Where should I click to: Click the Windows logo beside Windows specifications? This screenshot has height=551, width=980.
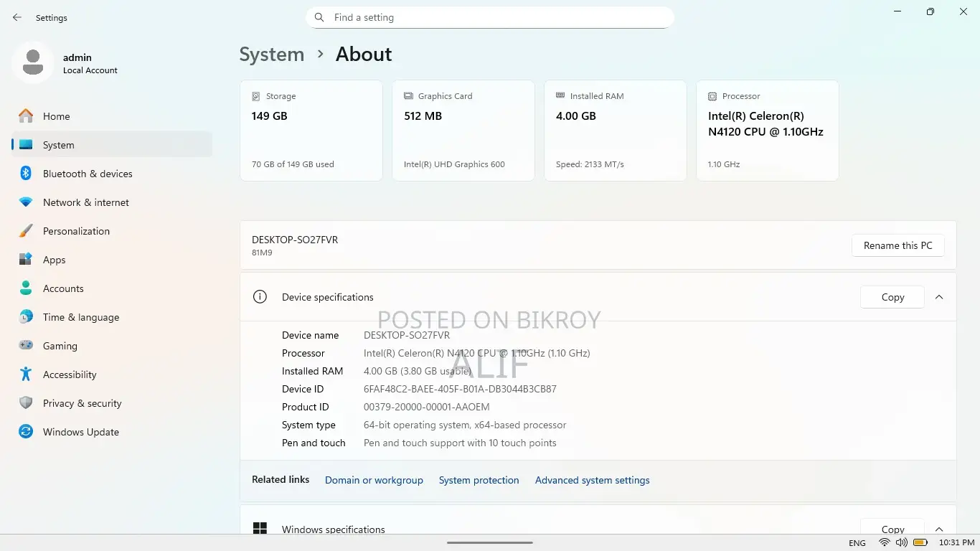click(260, 528)
